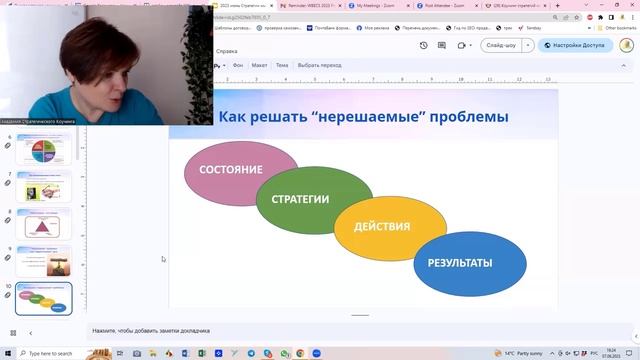Open the Other bookmarks folder
Viewport: 640px width, 360px height.
click(x=617, y=28)
